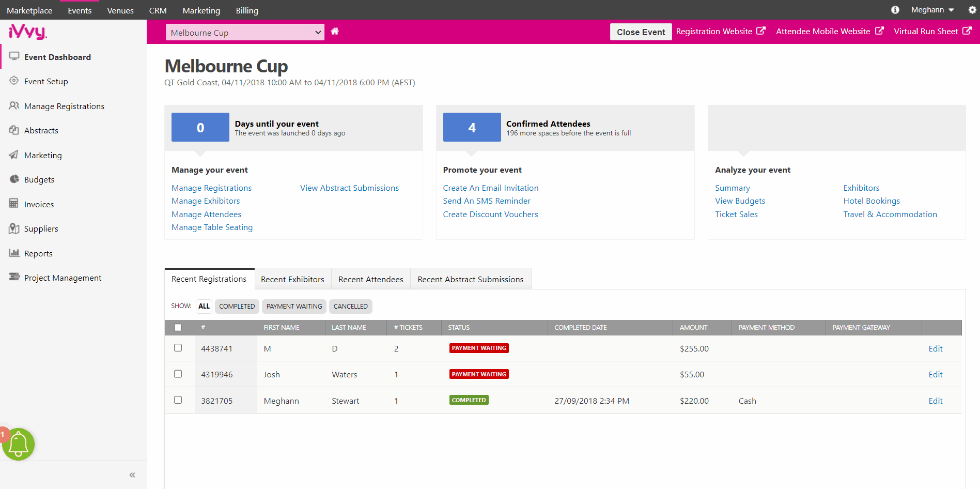Tick checkbox for registration 4438741
980x489 pixels.
[x=178, y=348]
